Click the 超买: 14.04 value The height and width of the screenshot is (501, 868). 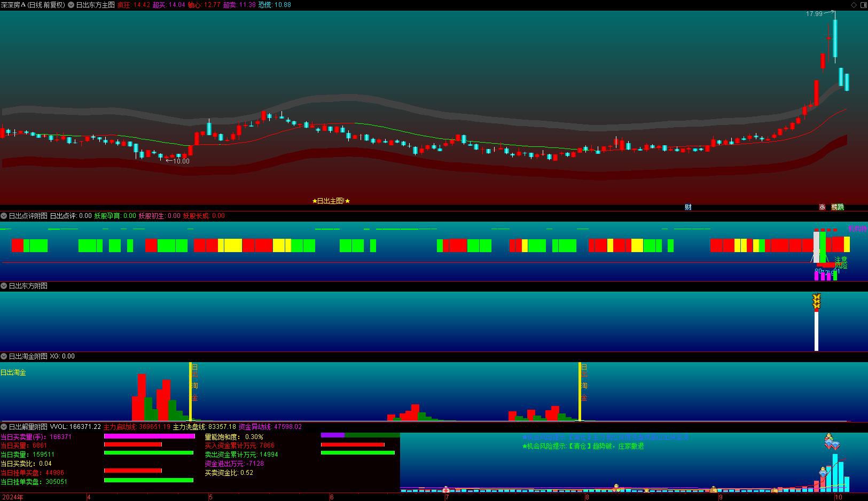(x=169, y=5)
